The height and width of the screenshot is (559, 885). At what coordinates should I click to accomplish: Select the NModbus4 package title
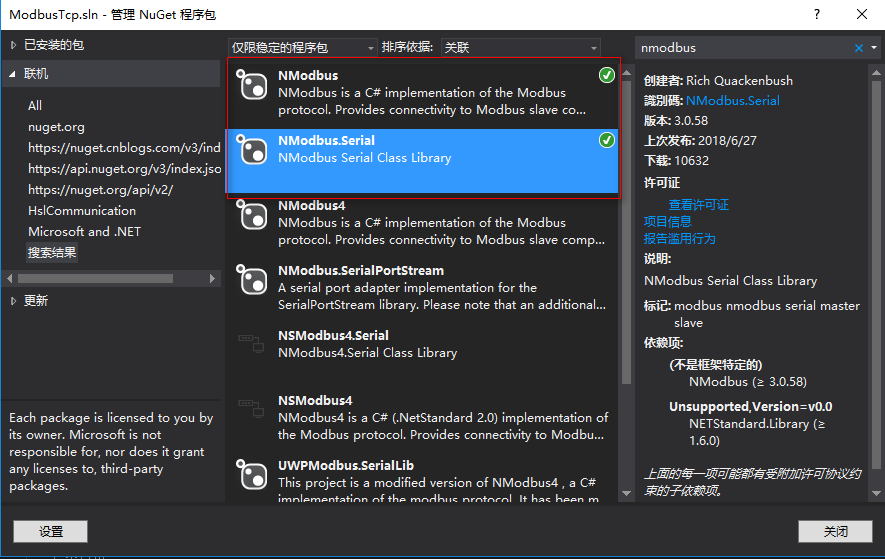pos(312,206)
